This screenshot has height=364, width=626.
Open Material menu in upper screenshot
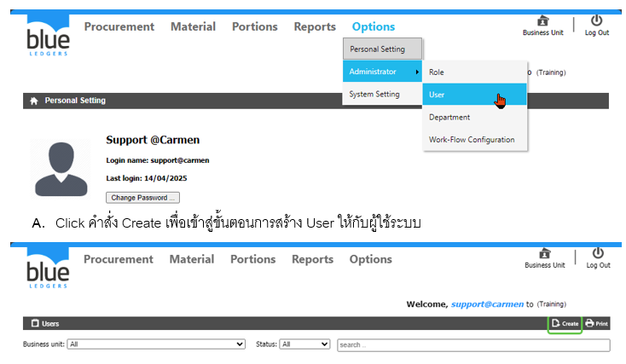click(x=193, y=26)
